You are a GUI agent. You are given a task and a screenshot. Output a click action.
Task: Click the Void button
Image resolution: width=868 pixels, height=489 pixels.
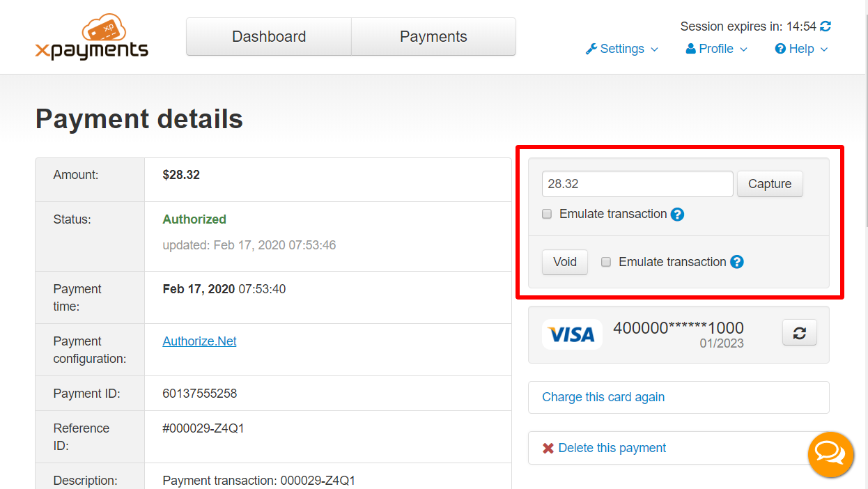[565, 262]
